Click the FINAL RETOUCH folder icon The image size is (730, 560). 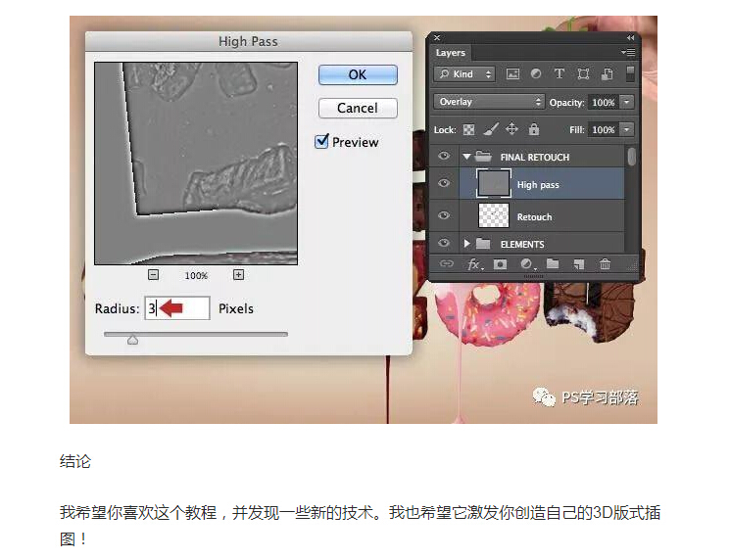coord(483,156)
